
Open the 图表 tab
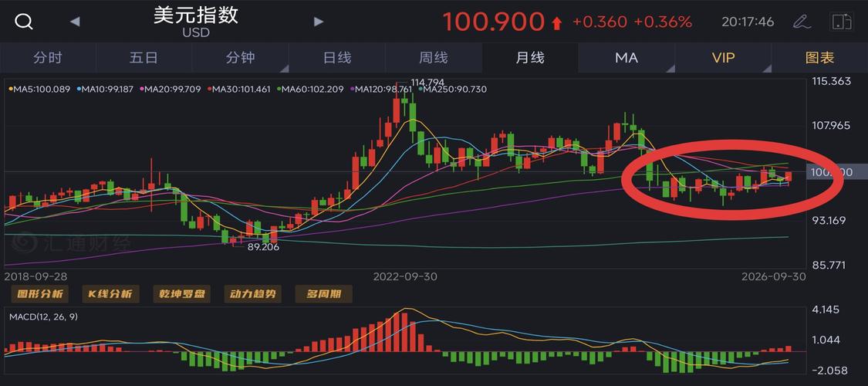[820, 58]
